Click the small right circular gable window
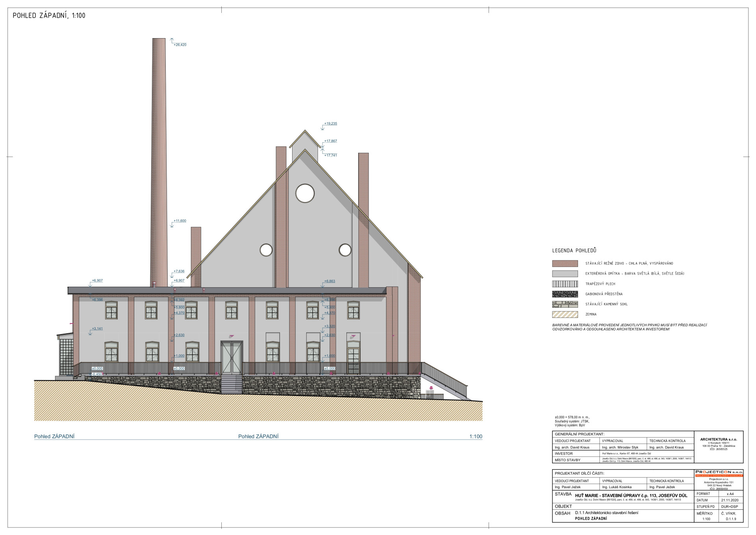 point(345,250)
